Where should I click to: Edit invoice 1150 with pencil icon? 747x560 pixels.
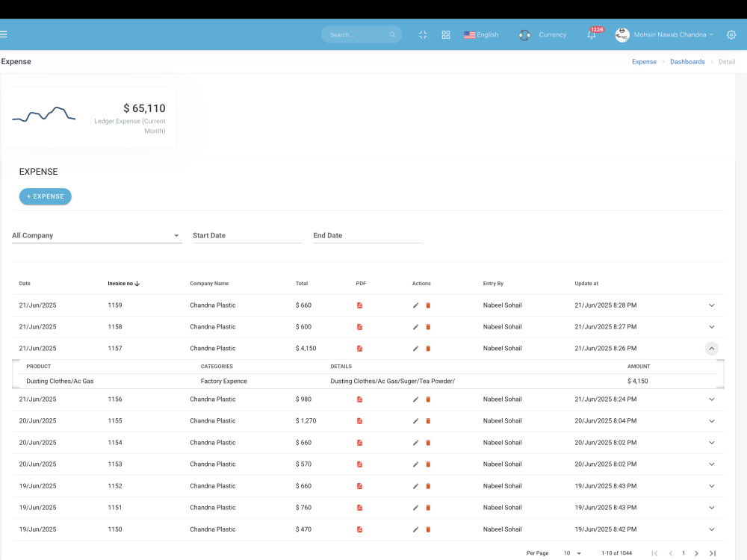415,529
